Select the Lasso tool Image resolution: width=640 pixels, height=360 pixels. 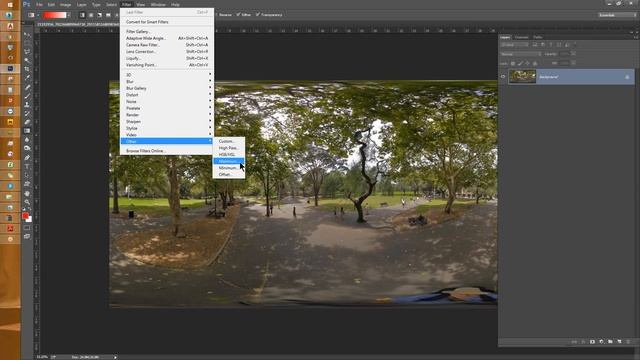tap(27, 52)
